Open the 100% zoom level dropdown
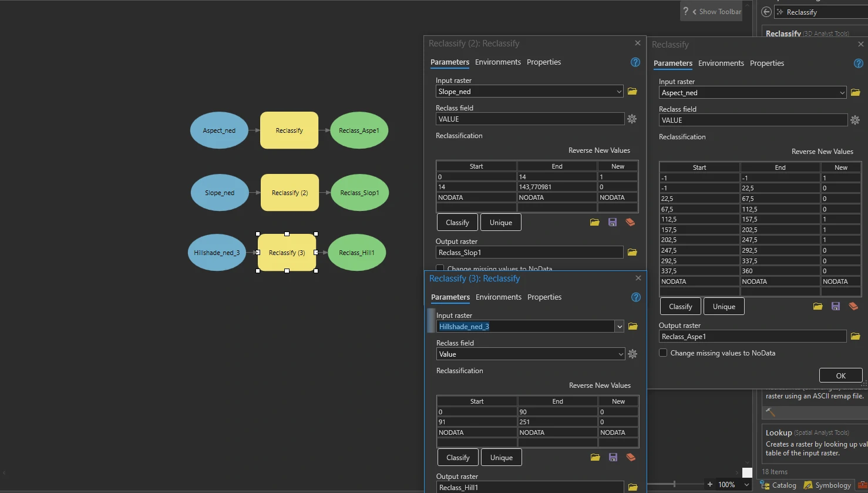The image size is (868, 493). 746,484
